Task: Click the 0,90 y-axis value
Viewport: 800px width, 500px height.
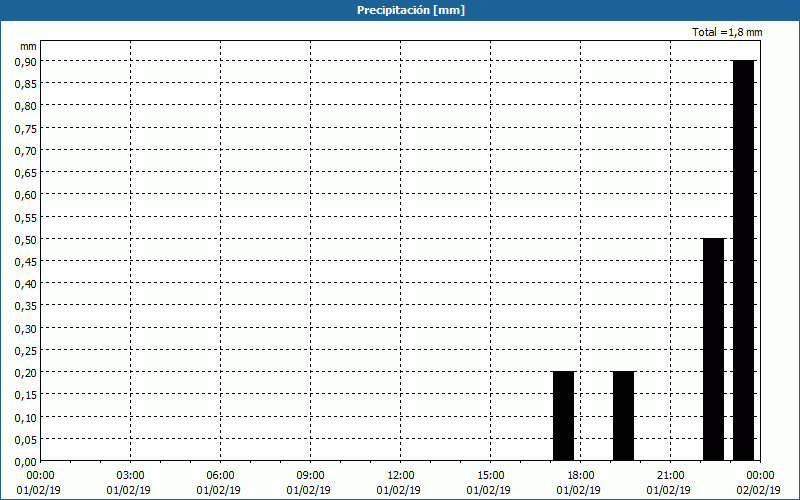Action: 26,61
